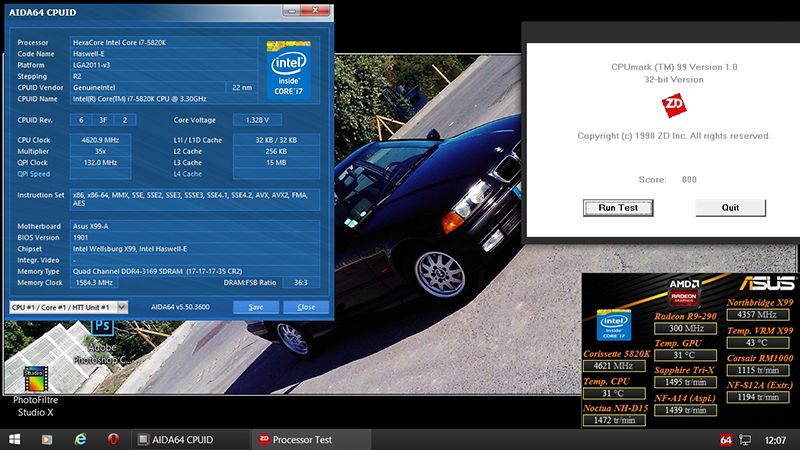Viewport: 800px width, 450px height.
Task: Click the Multiplier value '35x'
Action: (x=100, y=152)
